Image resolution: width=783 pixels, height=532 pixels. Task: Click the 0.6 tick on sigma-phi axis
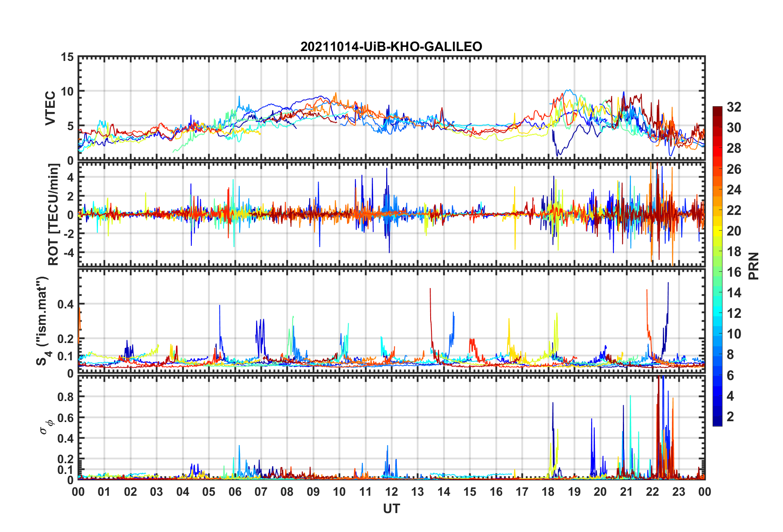coord(66,418)
